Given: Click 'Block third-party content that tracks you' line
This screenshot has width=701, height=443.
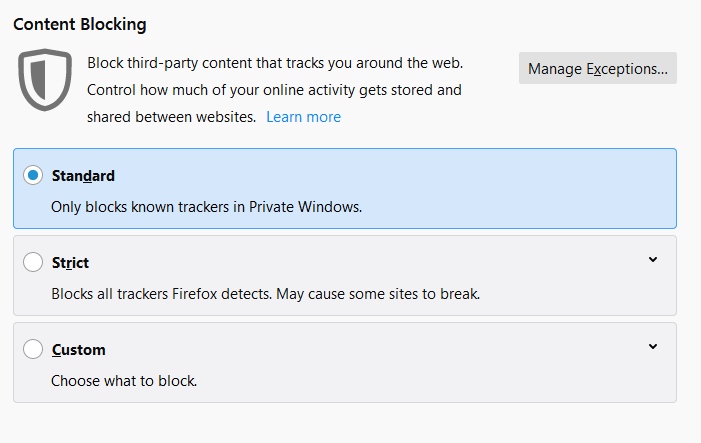Looking at the screenshot, I should [275, 63].
